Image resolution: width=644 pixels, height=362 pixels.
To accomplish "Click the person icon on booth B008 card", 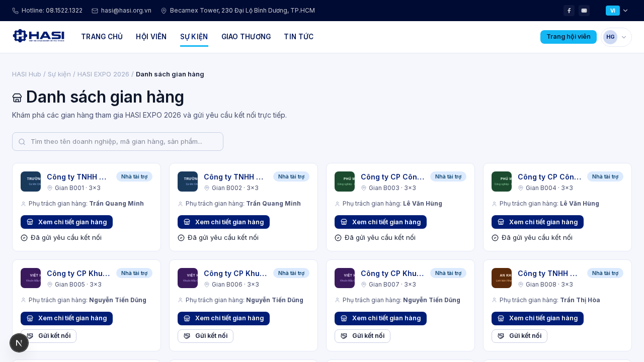I will point(495,301).
